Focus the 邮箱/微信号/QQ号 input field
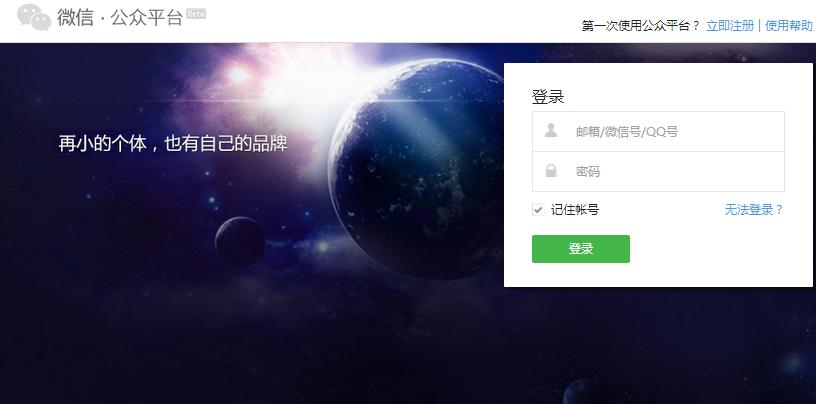The width and height of the screenshot is (816, 404). 658,131
